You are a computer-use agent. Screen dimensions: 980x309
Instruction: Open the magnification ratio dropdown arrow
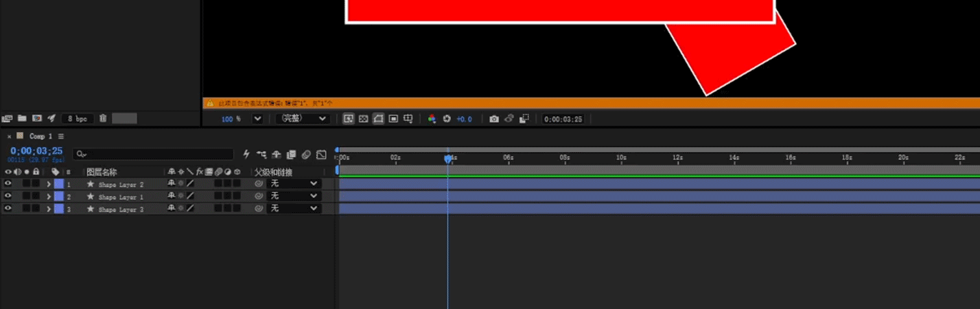(x=257, y=119)
